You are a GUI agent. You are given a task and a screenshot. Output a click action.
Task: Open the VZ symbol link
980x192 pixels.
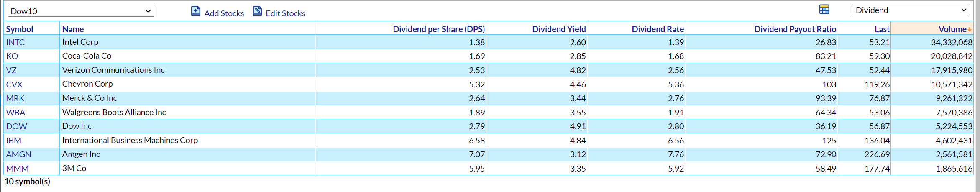click(x=11, y=70)
